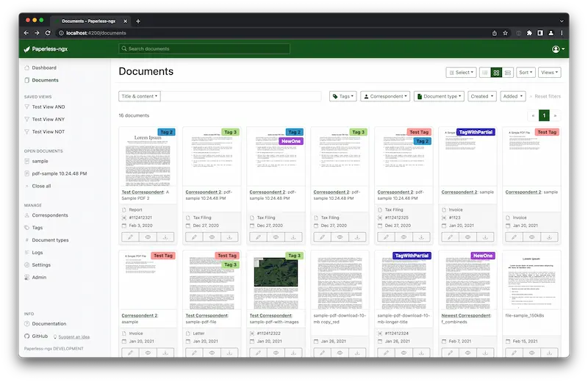This screenshot has height=382, width=588.
Task: Go back in browser history
Action: point(26,33)
